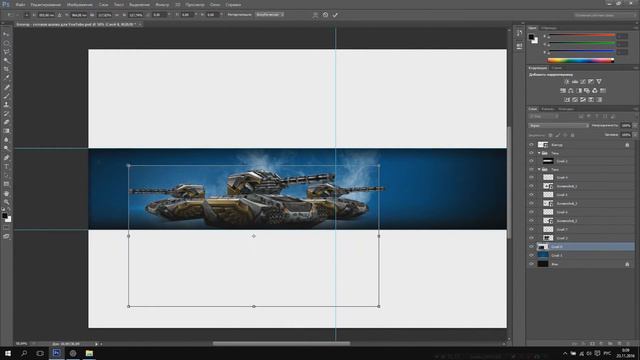Open the workspace switcher dropdown

coord(604,15)
